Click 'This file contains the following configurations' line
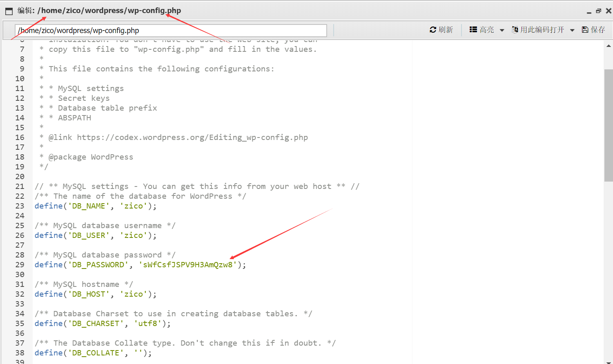613x364 pixels. click(157, 69)
